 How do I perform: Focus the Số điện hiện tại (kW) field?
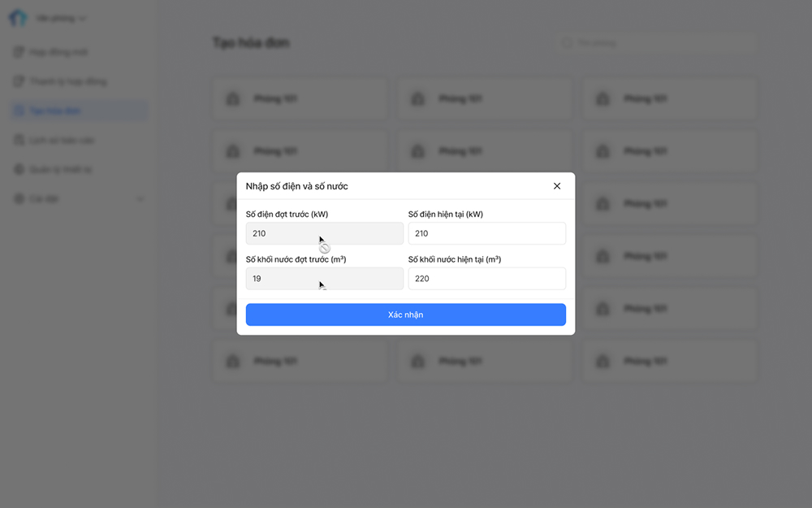tap(486, 233)
